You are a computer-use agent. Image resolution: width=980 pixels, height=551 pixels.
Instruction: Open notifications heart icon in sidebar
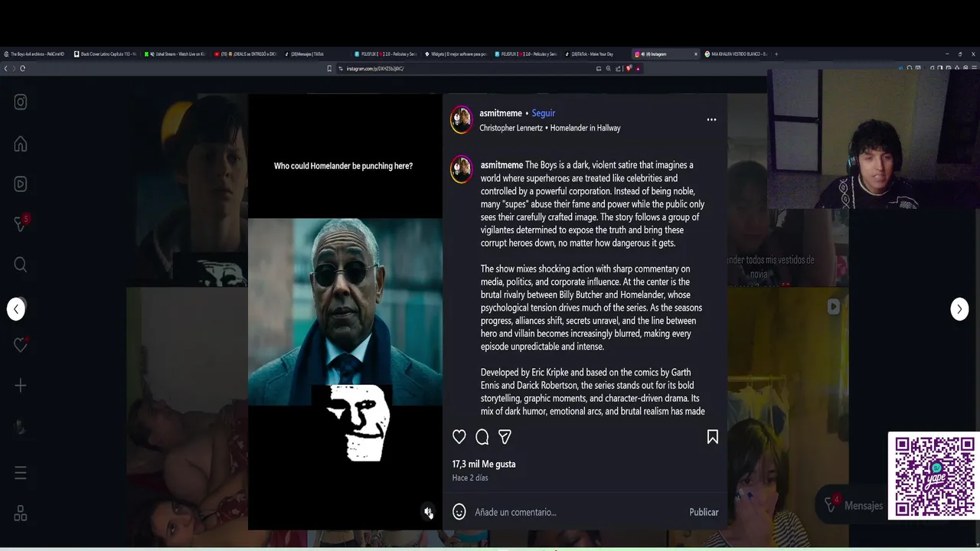(21, 345)
